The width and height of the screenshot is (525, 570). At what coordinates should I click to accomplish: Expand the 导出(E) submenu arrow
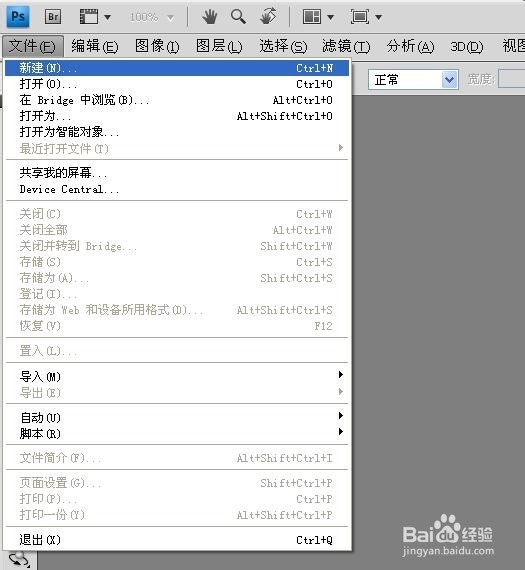pos(341,392)
